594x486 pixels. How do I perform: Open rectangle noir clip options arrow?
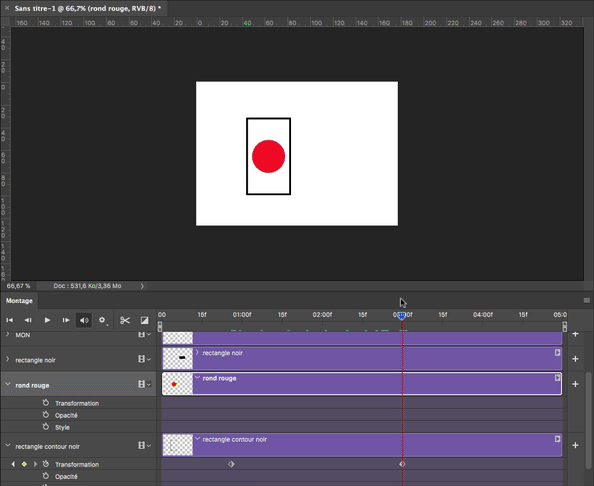(557, 353)
